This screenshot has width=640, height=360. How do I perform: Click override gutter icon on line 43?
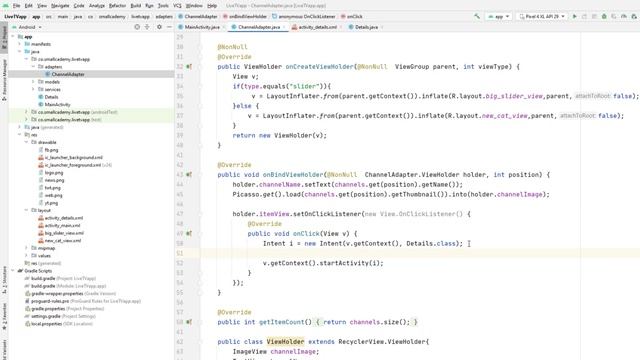189,175
